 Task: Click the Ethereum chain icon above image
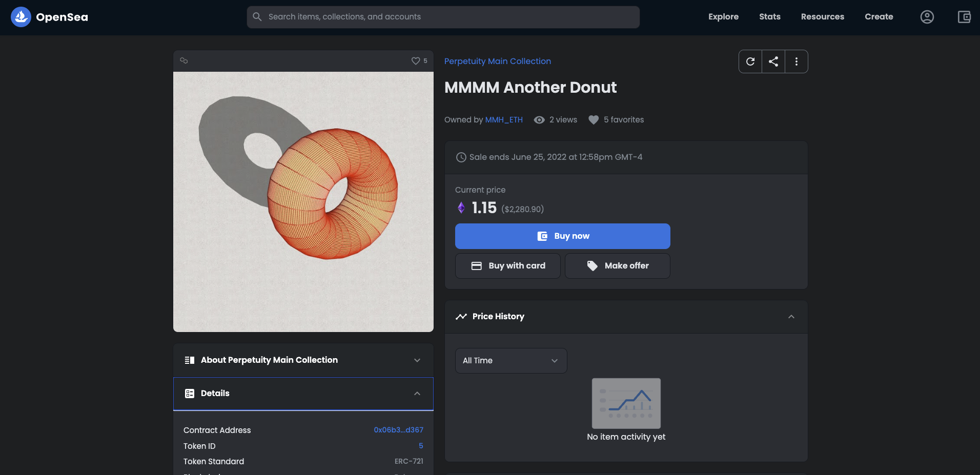(x=184, y=60)
